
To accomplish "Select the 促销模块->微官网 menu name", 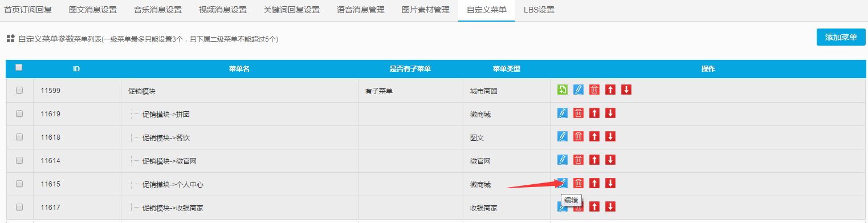I will pyautogui.click(x=169, y=161).
